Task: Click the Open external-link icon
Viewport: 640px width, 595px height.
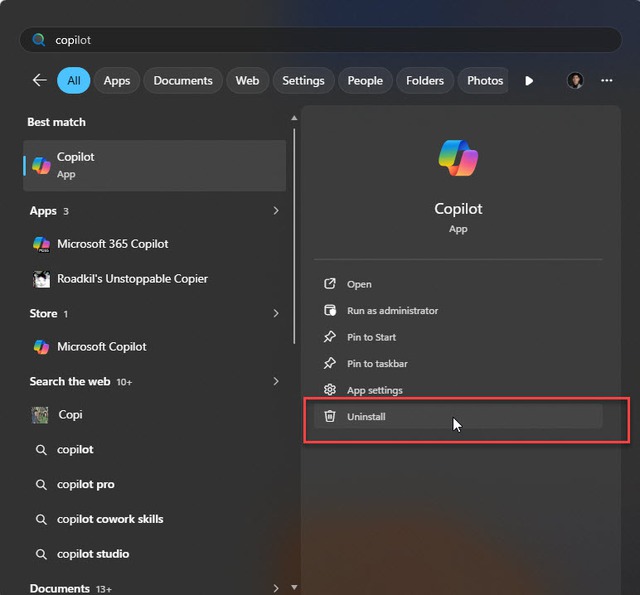Action: click(x=330, y=284)
